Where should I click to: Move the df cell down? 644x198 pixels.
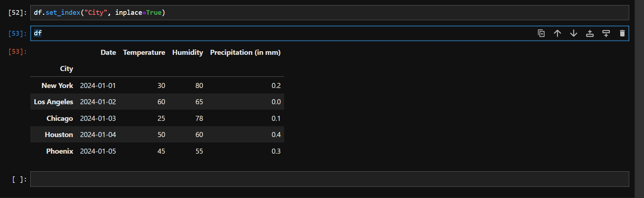click(x=574, y=33)
